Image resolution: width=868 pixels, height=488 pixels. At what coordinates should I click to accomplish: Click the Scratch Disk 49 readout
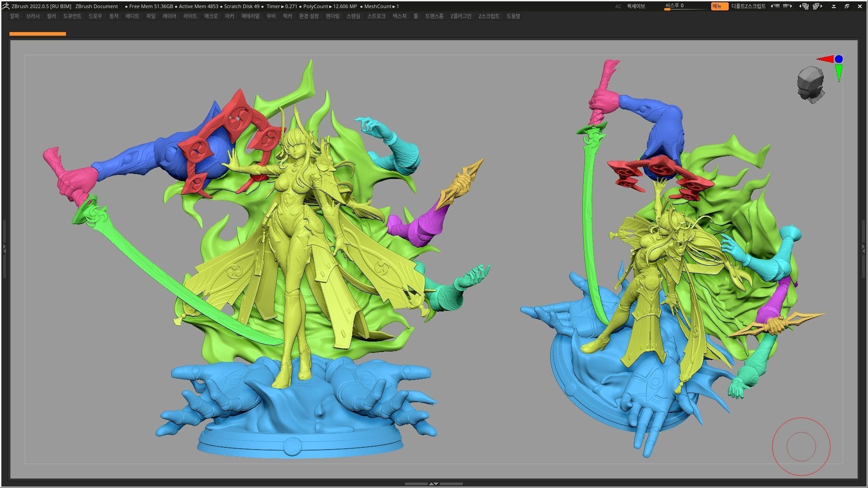[242, 6]
